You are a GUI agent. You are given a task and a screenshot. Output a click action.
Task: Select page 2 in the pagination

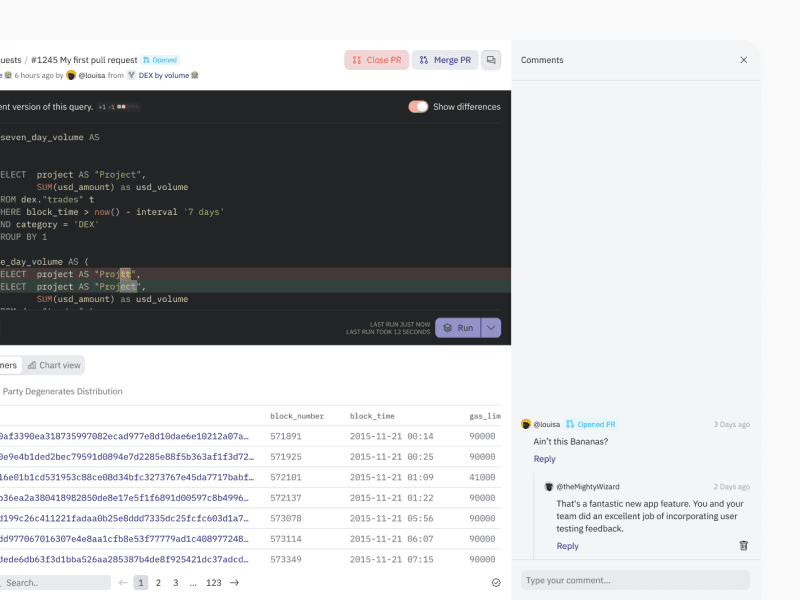click(158, 582)
